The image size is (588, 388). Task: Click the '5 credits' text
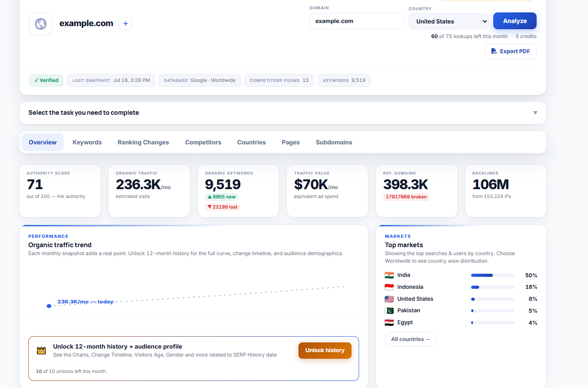coord(526,36)
